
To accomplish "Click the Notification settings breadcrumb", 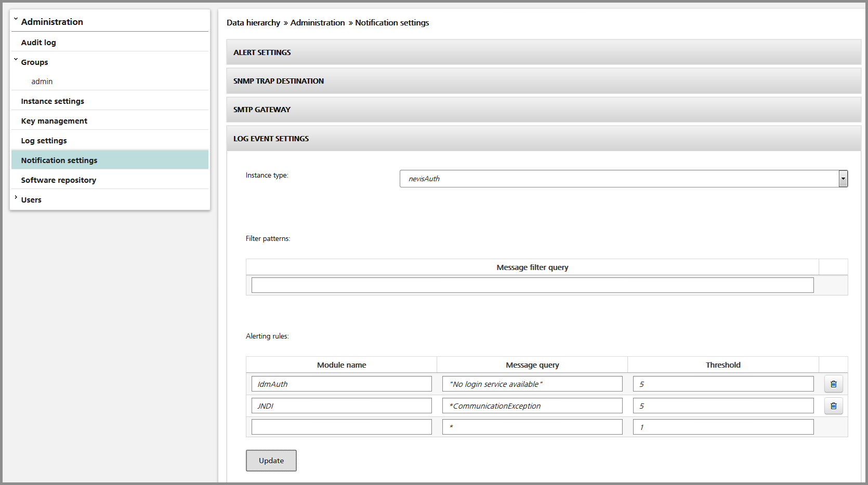I will pos(392,23).
